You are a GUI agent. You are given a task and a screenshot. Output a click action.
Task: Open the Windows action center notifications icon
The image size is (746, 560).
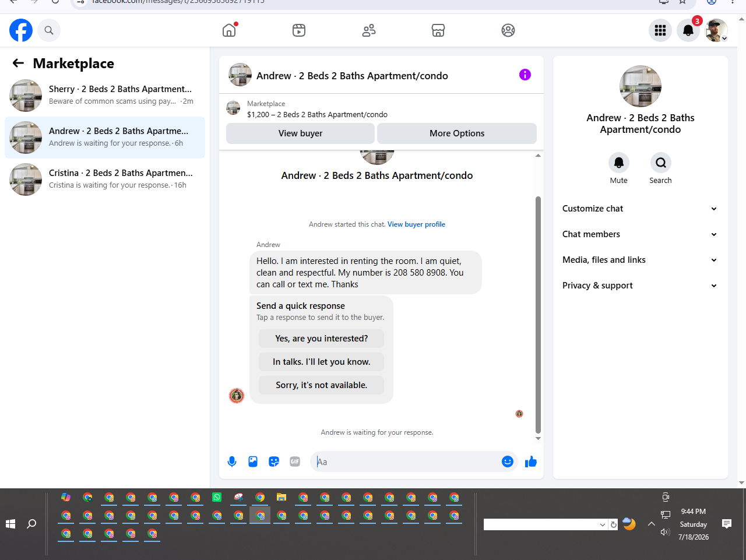point(727,524)
